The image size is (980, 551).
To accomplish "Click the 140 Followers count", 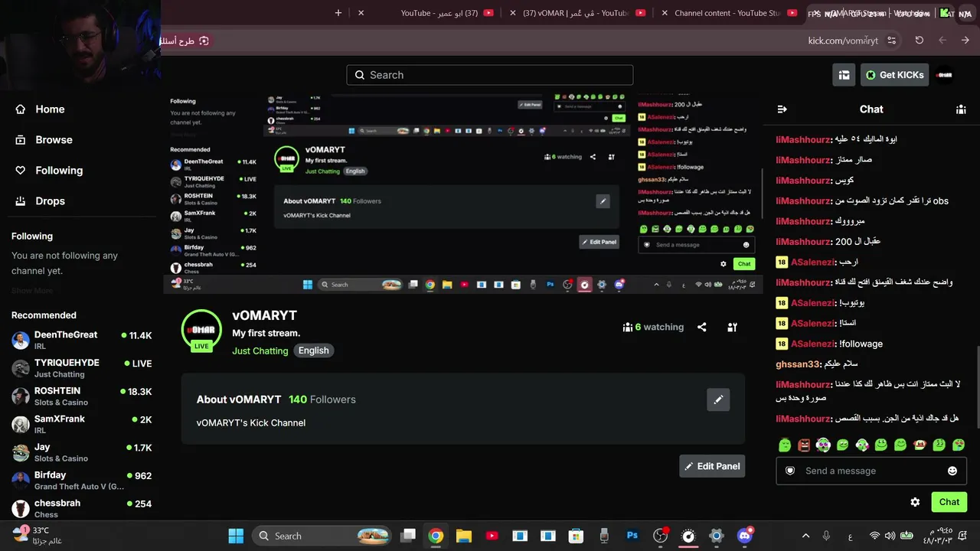I will click(x=322, y=399).
